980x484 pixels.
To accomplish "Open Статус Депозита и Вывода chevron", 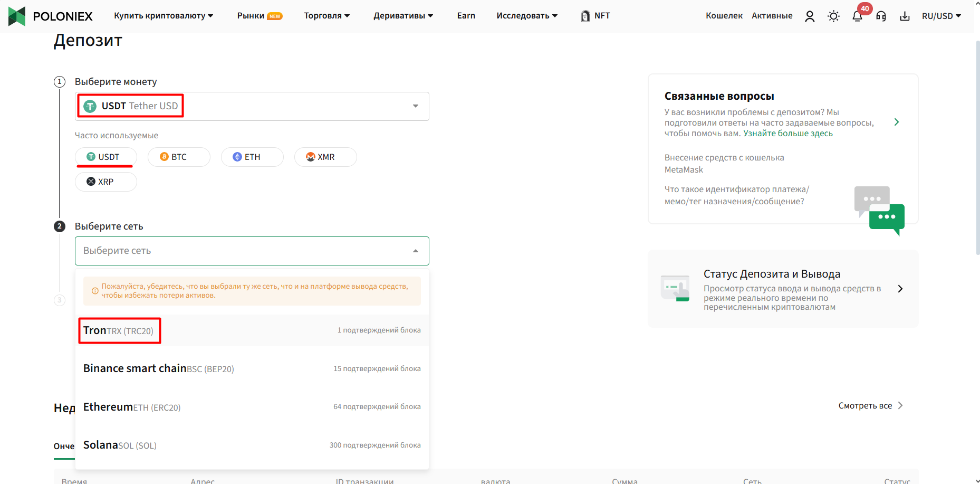I will pyautogui.click(x=900, y=289).
